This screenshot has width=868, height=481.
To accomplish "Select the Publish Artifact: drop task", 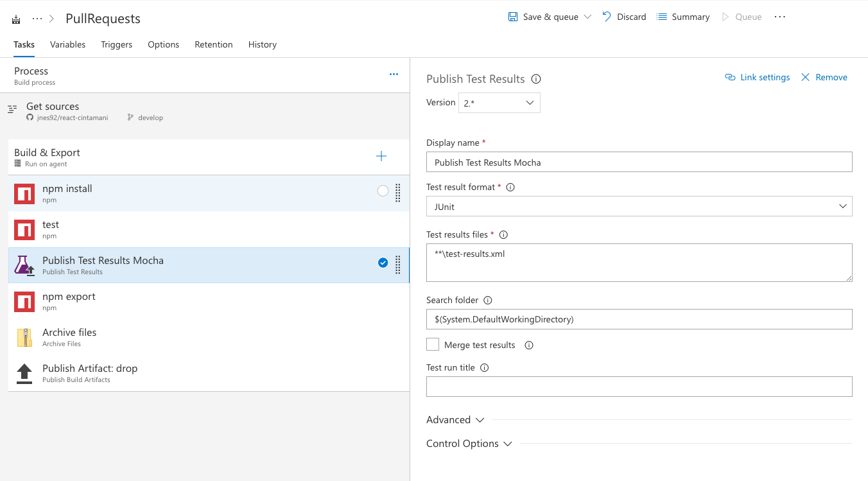I will pyautogui.click(x=209, y=373).
